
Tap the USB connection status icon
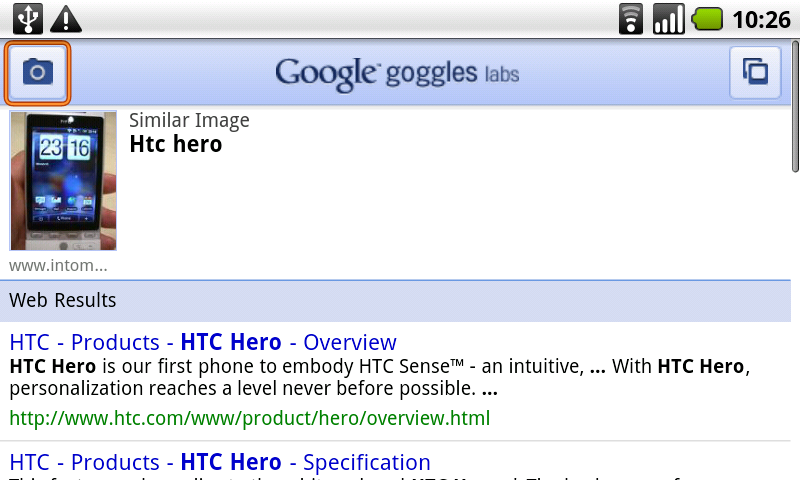27,18
